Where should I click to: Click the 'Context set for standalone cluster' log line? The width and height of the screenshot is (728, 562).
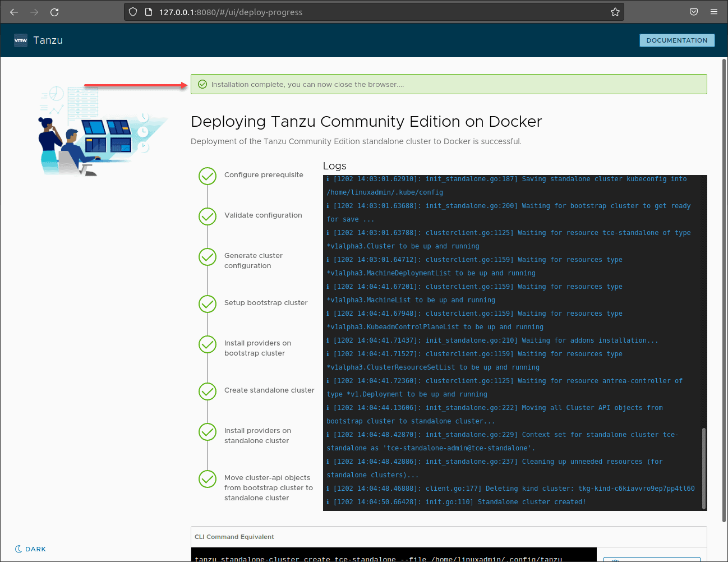(x=502, y=441)
